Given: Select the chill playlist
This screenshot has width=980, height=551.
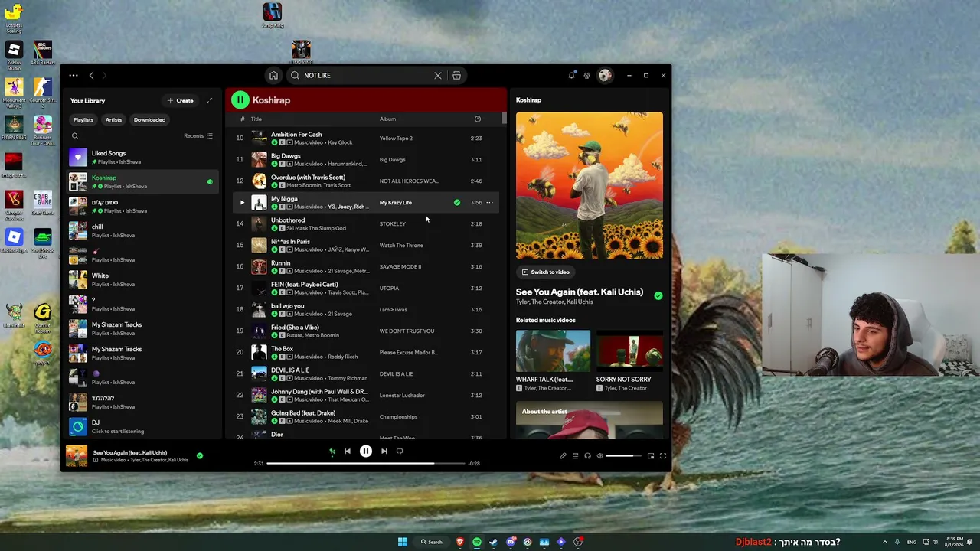Looking at the screenshot, I should [142, 230].
